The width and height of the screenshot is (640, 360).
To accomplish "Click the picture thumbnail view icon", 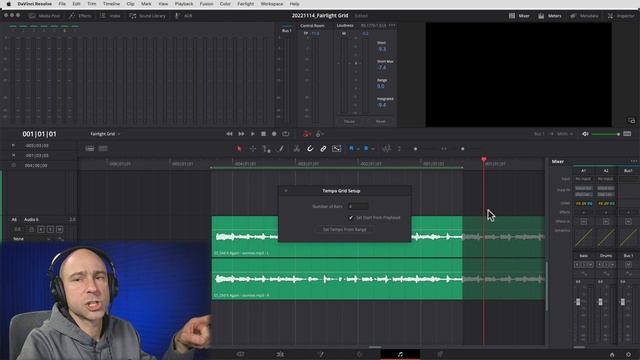I will (336, 149).
